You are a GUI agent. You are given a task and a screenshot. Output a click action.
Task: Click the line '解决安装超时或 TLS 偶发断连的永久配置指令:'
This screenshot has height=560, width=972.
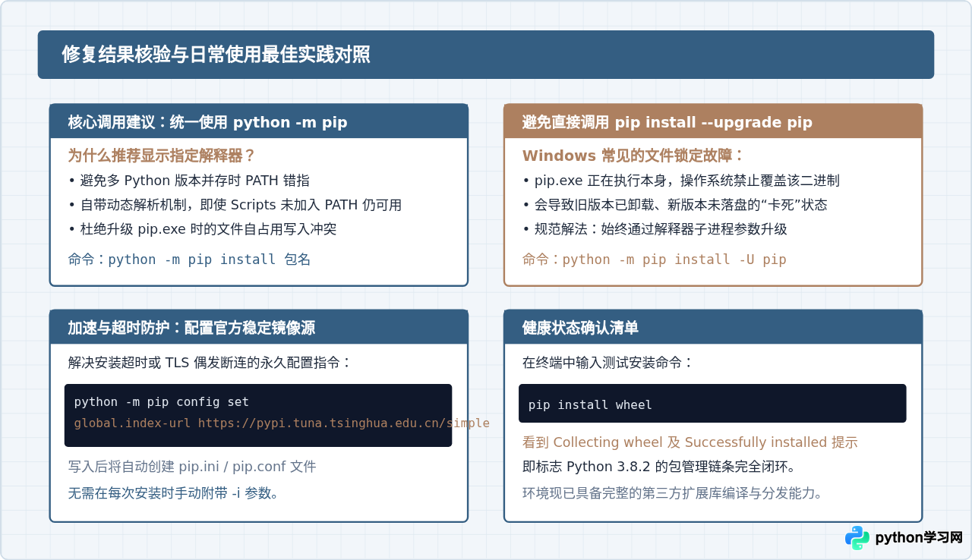pyautogui.click(x=210, y=362)
